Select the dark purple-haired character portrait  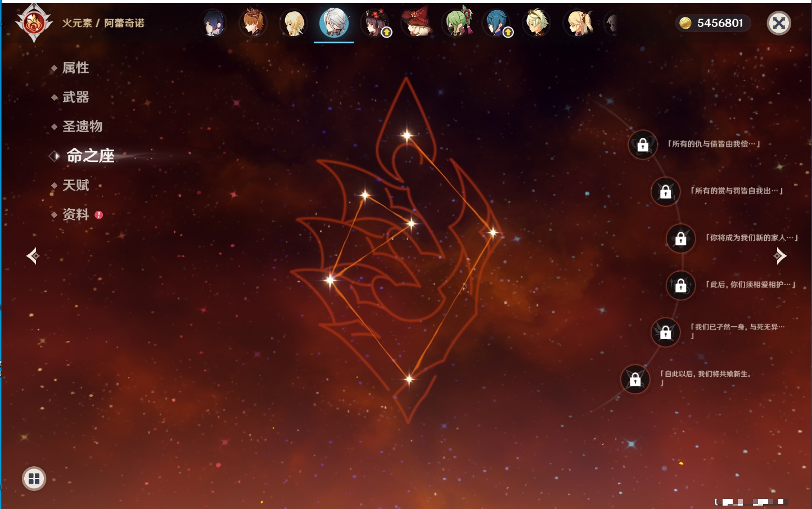tap(213, 24)
